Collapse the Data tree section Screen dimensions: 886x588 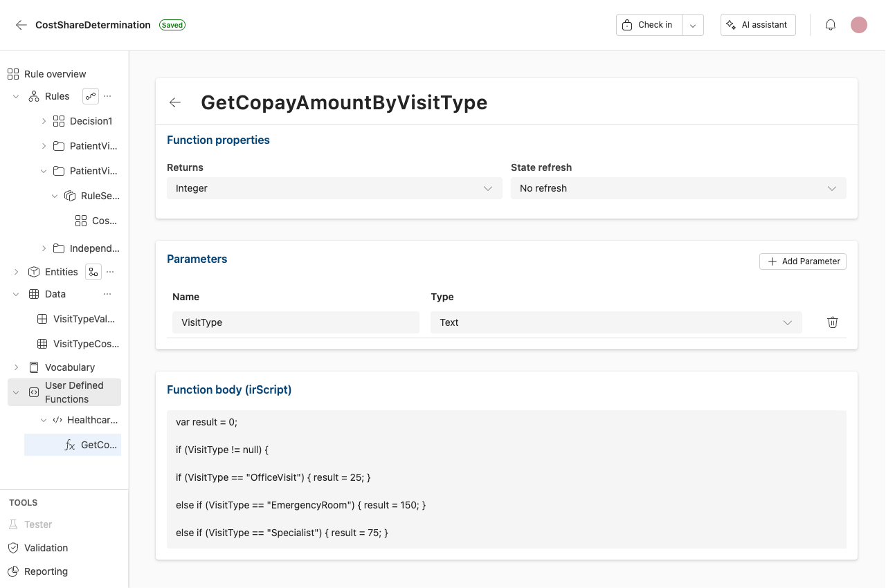pos(15,293)
